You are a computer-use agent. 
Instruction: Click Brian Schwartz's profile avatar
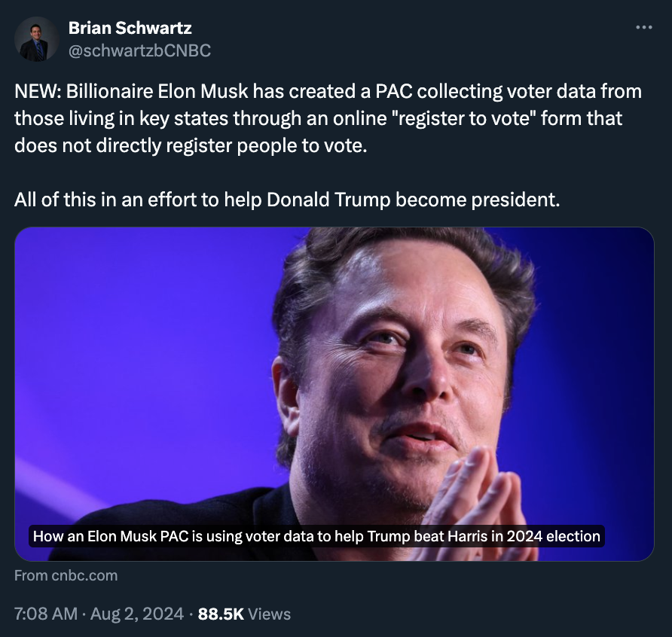[x=36, y=38]
